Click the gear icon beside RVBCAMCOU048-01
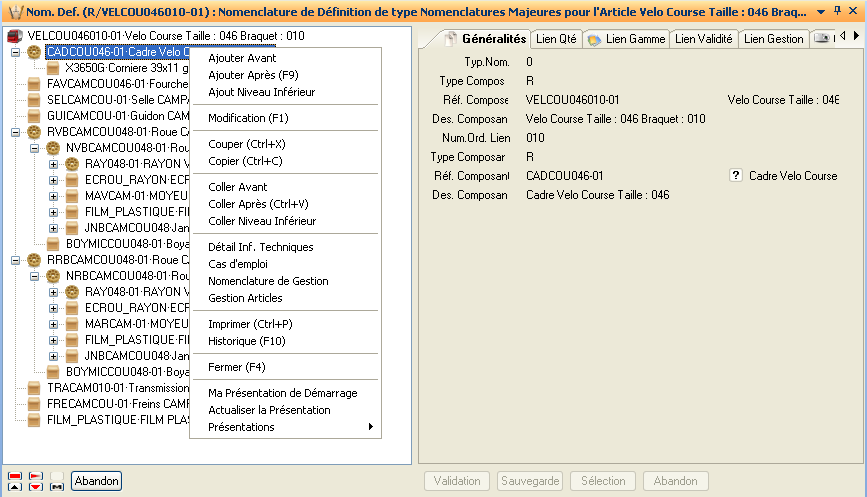The height and width of the screenshot is (497, 867). [35, 132]
